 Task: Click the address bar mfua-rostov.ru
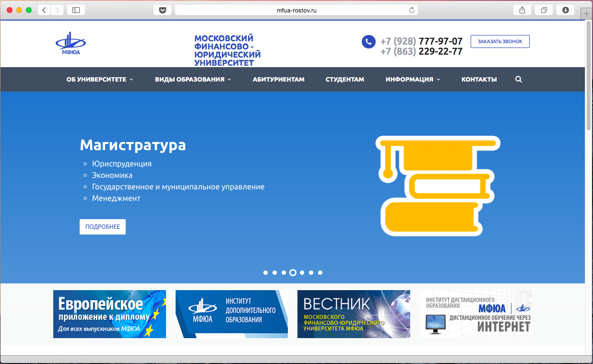296,10
